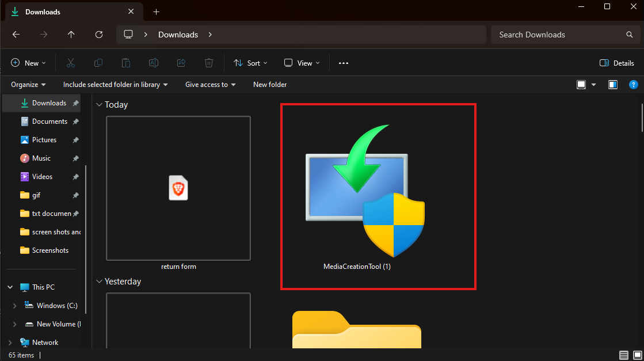Click the Forward navigation arrow
The image size is (644, 361).
[x=44, y=35]
